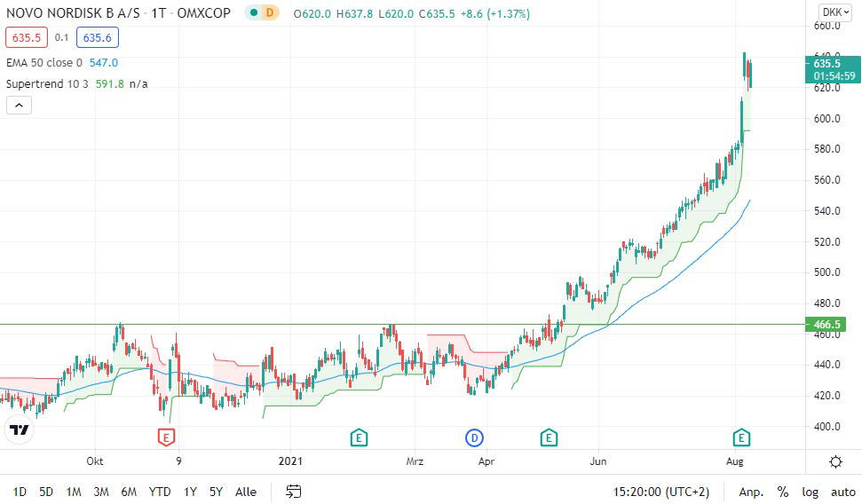Click the 0.1 spread value

click(61, 38)
